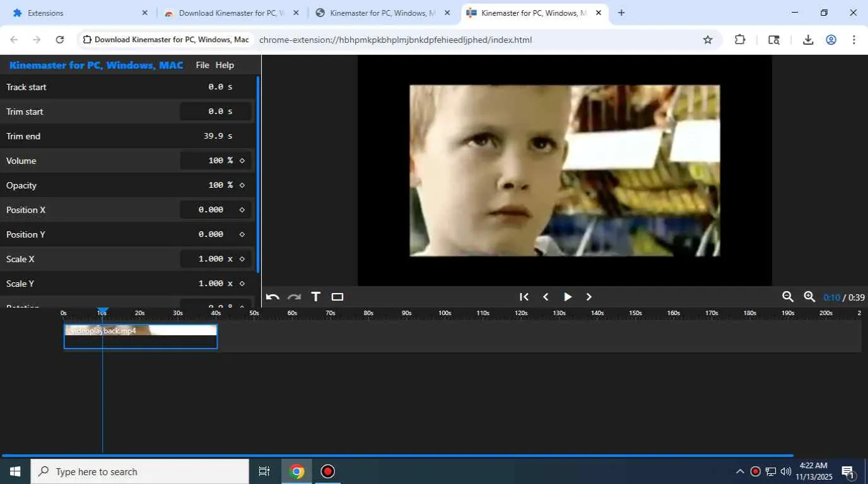The image size is (868, 484).
Task: Toggle the Volume keyframe diamond
Action: (x=242, y=161)
